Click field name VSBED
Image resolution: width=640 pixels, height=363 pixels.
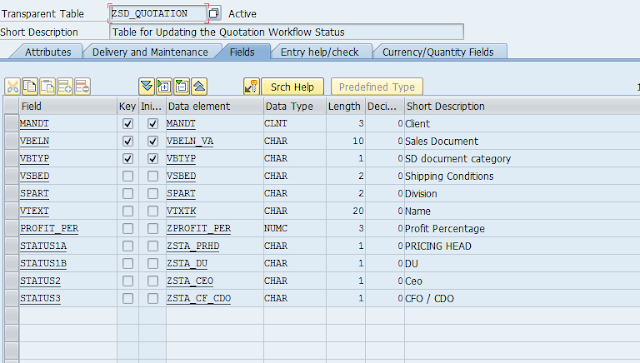(x=35, y=176)
